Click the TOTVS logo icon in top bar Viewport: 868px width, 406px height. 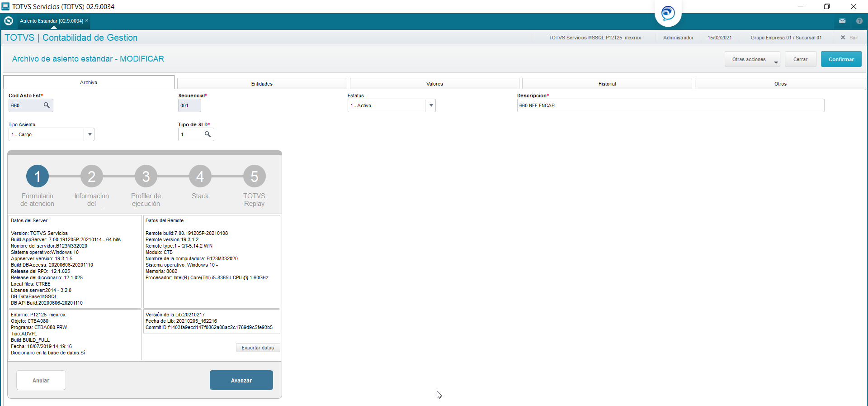pos(8,21)
